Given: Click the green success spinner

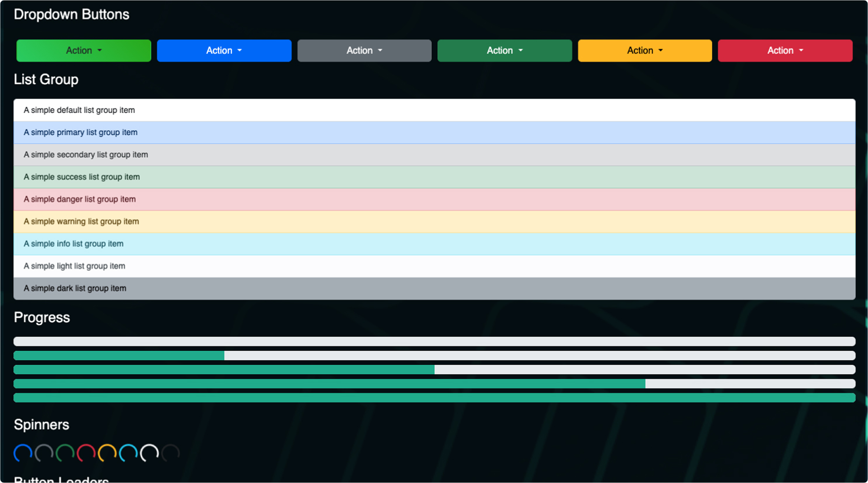Looking at the screenshot, I should pos(65,453).
